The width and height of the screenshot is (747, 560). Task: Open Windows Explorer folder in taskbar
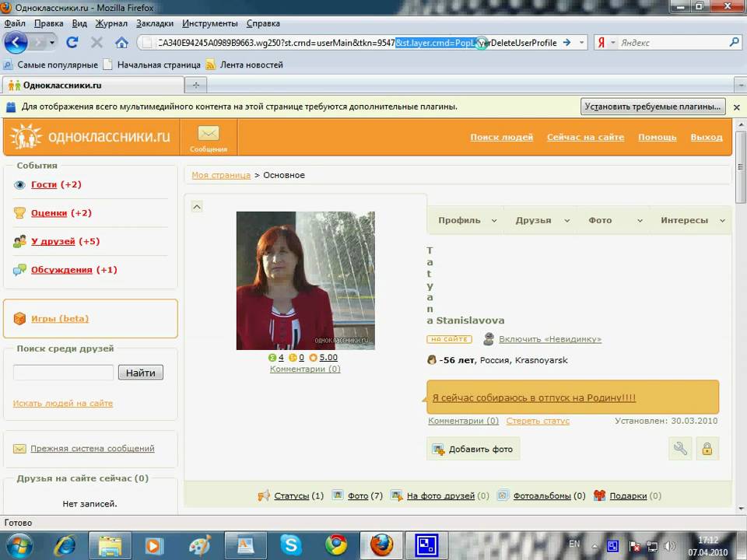[110, 545]
